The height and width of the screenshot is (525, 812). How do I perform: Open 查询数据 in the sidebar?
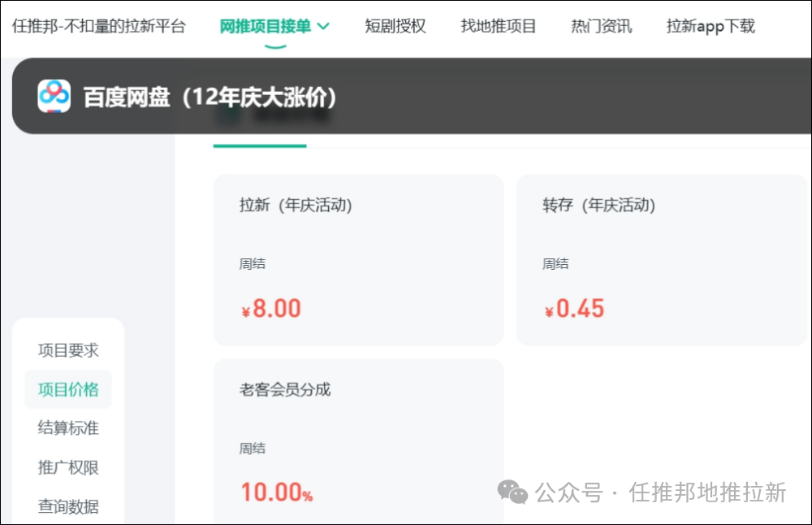(x=68, y=506)
